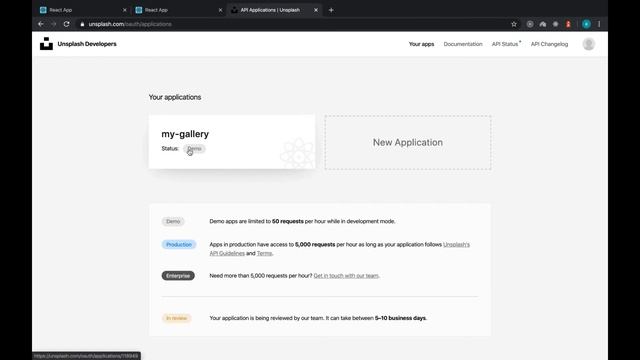Open the teal browser profile avatar
This screenshot has width=640, height=360.
tap(586, 24)
